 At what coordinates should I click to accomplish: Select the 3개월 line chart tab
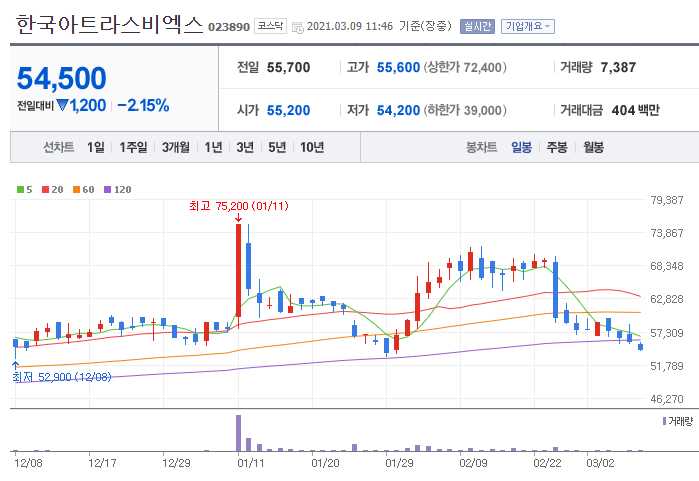176,147
